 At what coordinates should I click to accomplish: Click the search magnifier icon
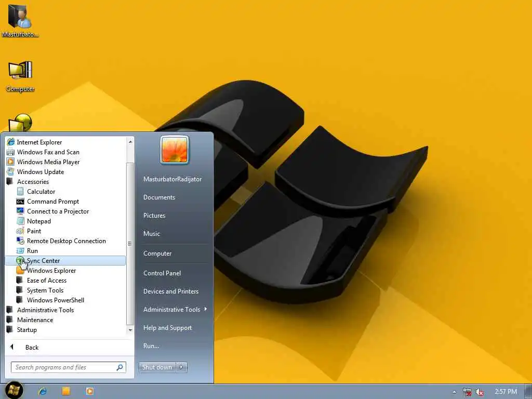(120, 367)
